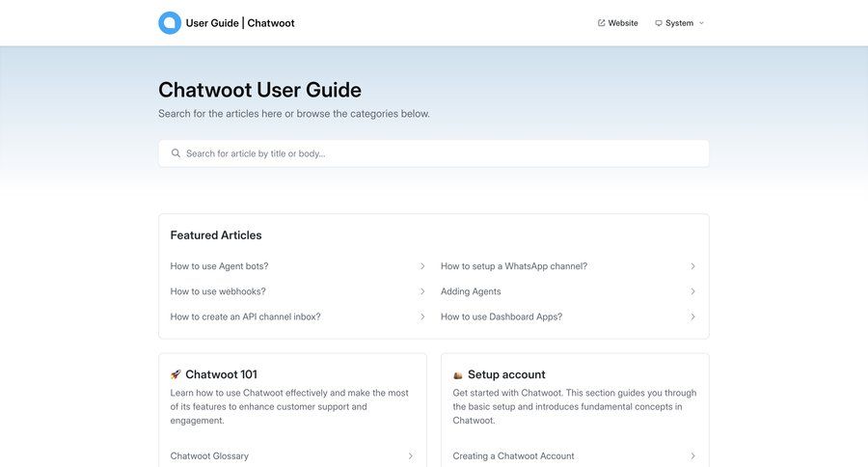Viewport: 868px width, 467px height.
Task: Open the Website link in the header
Action: 618,23
